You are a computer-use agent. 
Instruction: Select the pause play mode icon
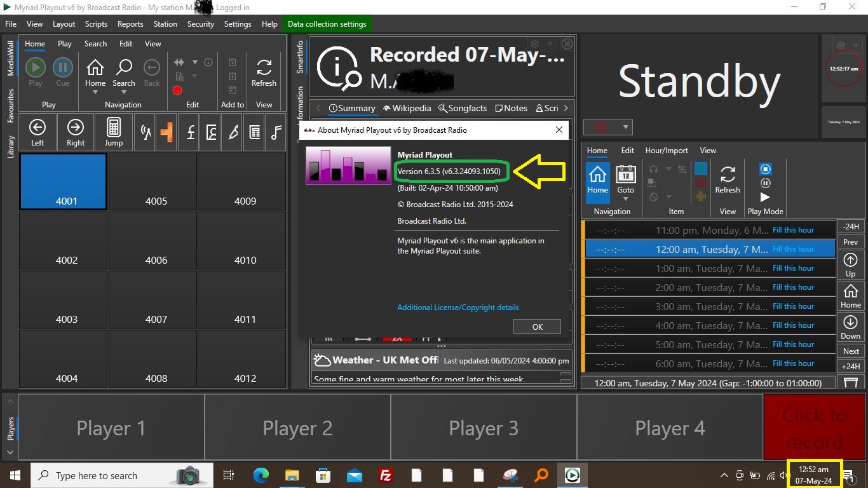tap(766, 183)
